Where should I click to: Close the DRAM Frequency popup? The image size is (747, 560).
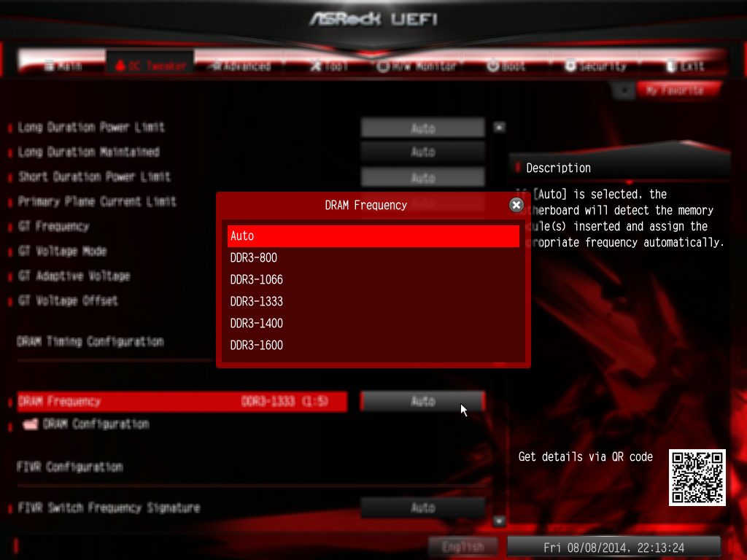tap(516, 205)
